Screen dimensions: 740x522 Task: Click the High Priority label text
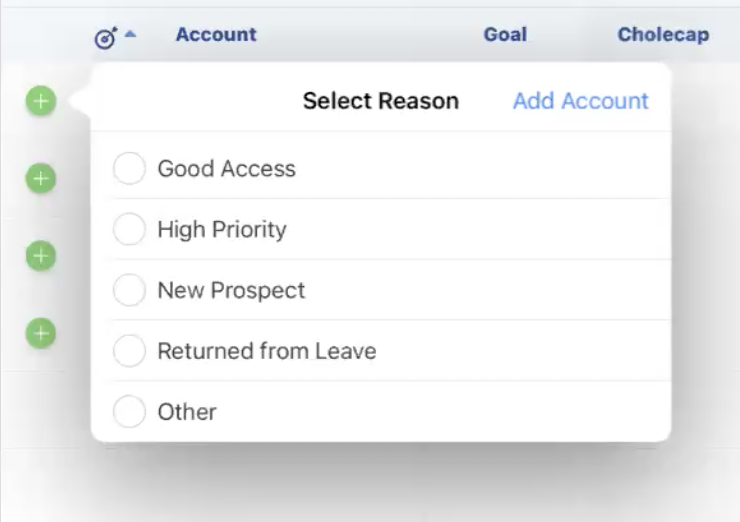coord(222,230)
